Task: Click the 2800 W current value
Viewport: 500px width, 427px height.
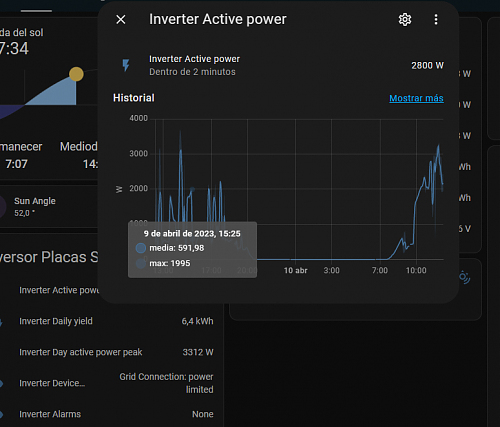Action: coord(427,65)
